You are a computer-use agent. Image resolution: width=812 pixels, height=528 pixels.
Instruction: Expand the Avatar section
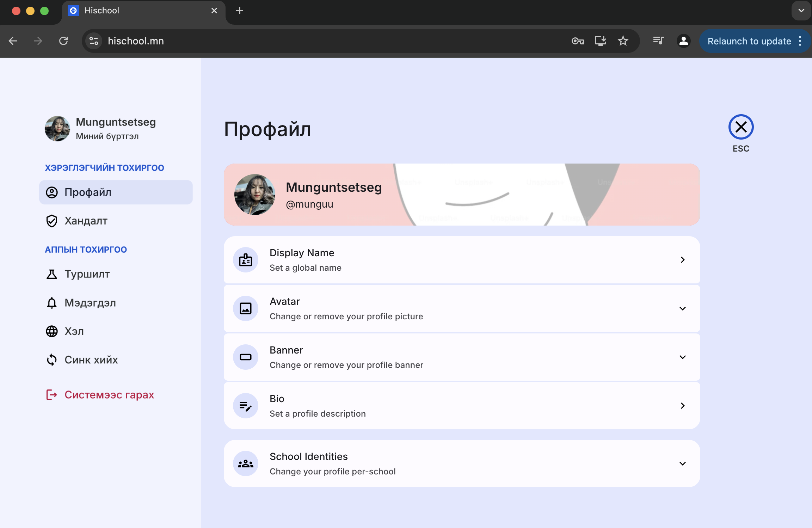click(683, 308)
